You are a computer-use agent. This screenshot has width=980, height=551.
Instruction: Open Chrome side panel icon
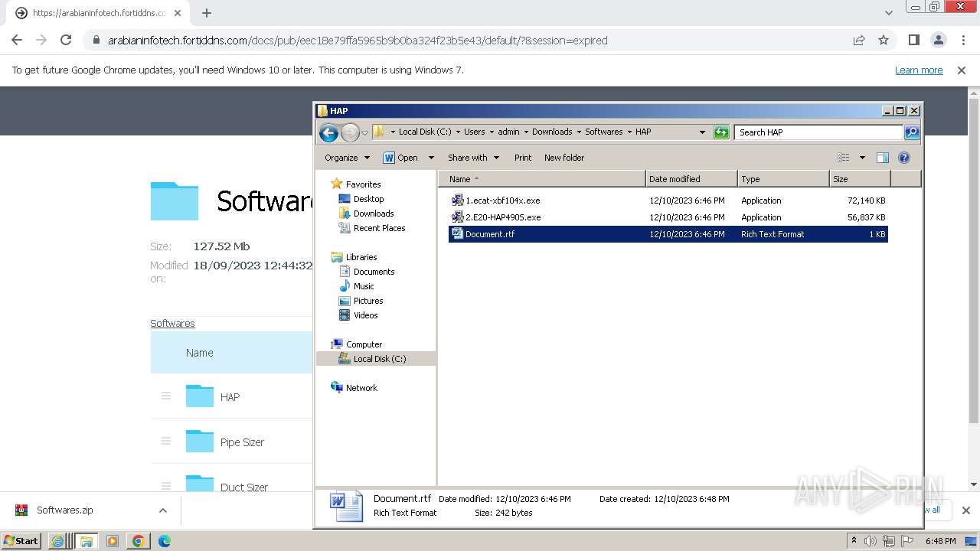(x=913, y=41)
